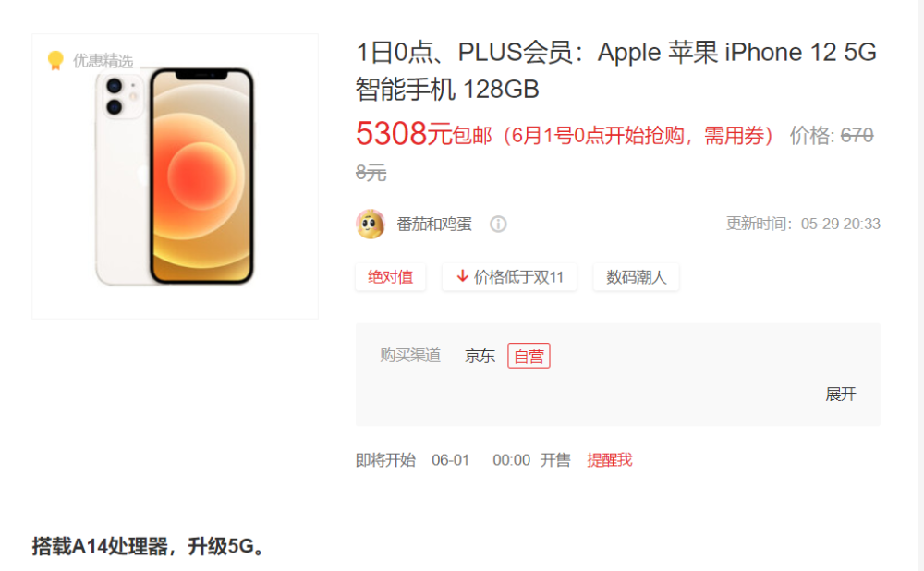Viewport: 924px width, 571px height.
Task: Click the 06-01 sale start date
Action: (x=450, y=460)
